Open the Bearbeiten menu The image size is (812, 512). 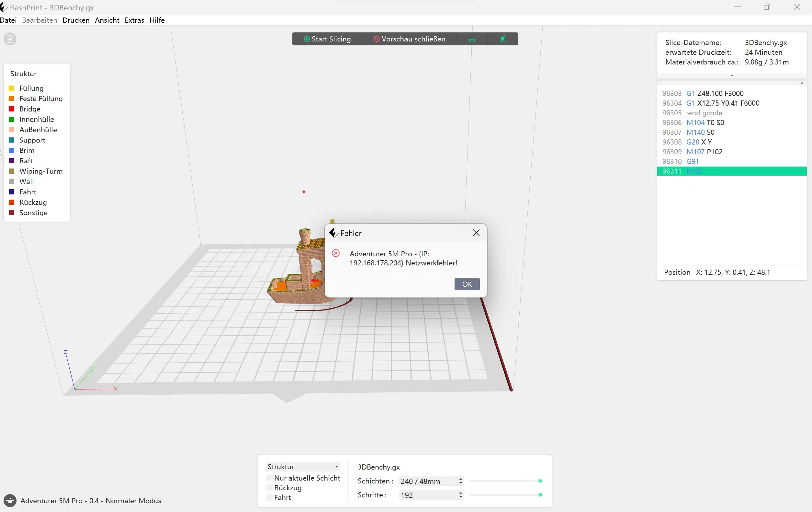39,20
